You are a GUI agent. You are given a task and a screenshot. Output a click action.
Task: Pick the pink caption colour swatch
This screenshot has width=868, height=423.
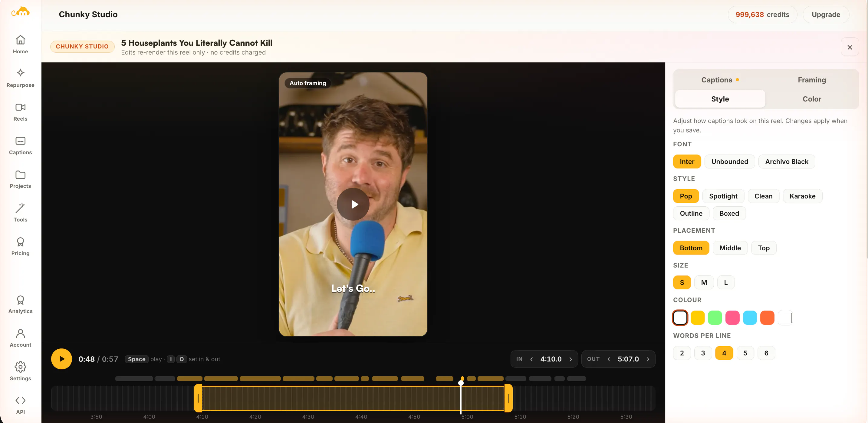click(x=732, y=318)
